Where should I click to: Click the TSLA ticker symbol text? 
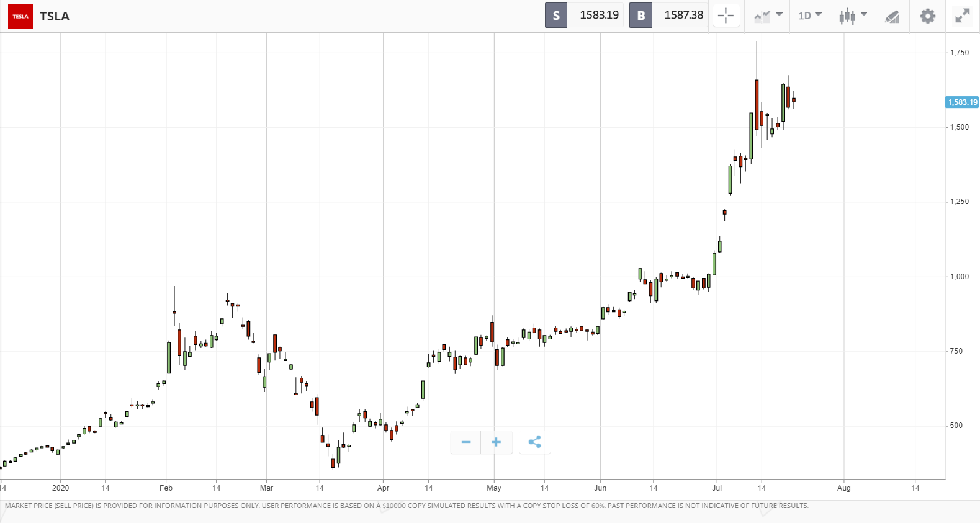tap(55, 16)
